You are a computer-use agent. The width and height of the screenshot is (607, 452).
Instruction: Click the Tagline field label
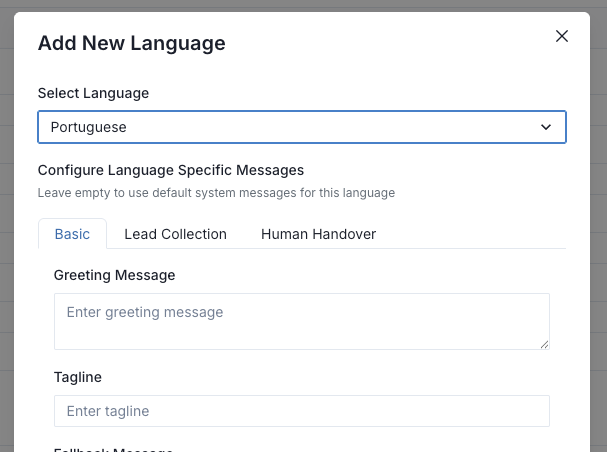click(78, 377)
